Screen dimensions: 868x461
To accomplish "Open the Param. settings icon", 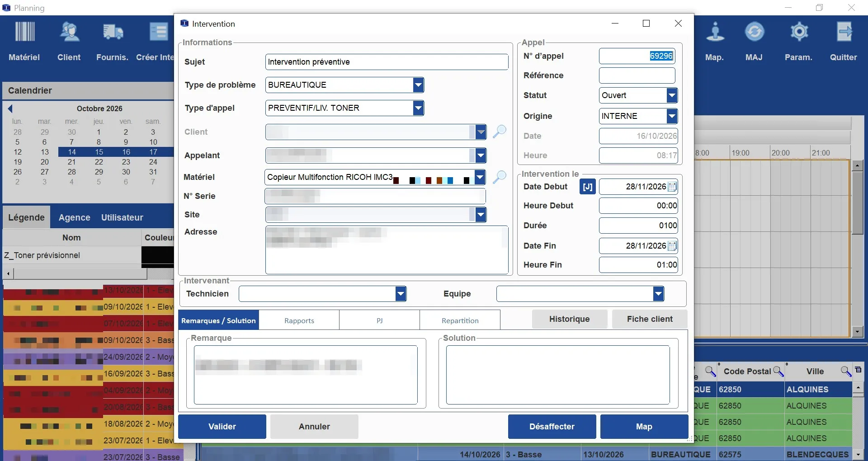I will coord(798,42).
